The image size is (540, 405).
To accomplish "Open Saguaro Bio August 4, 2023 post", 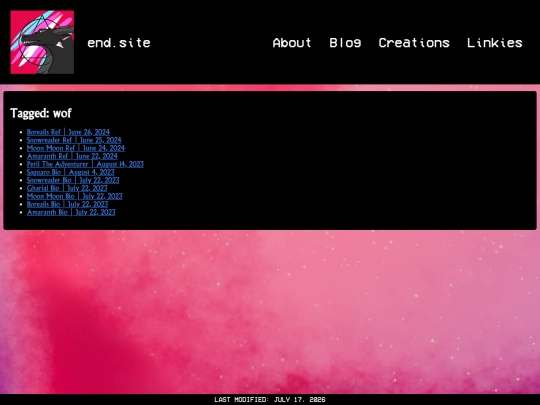I will (71, 172).
